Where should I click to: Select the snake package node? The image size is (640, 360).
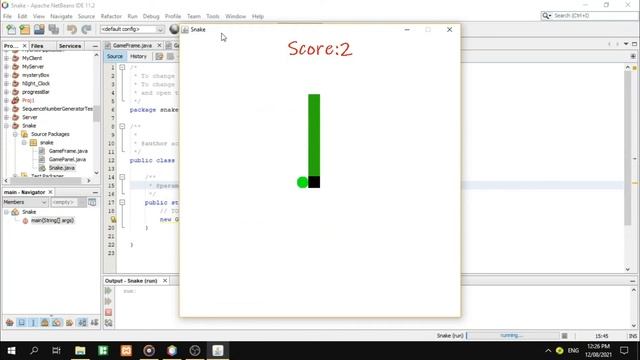[x=47, y=142]
